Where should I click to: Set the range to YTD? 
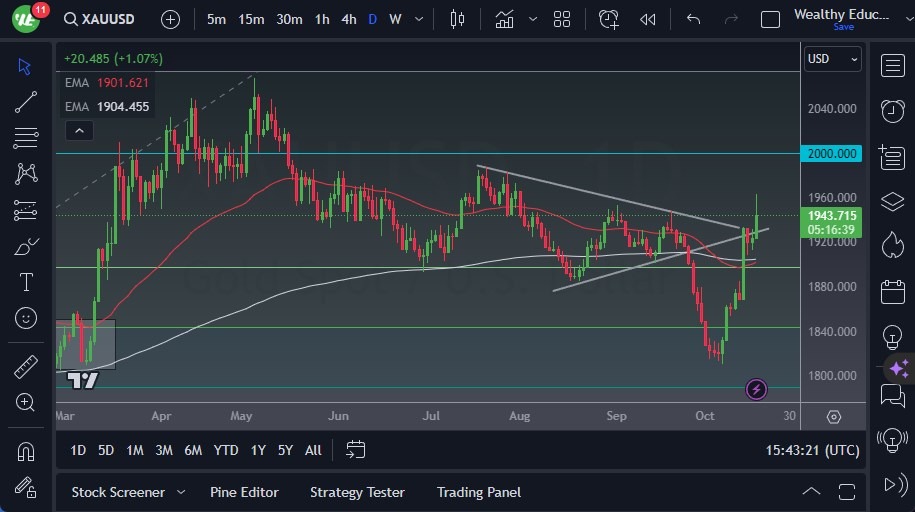point(226,450)
